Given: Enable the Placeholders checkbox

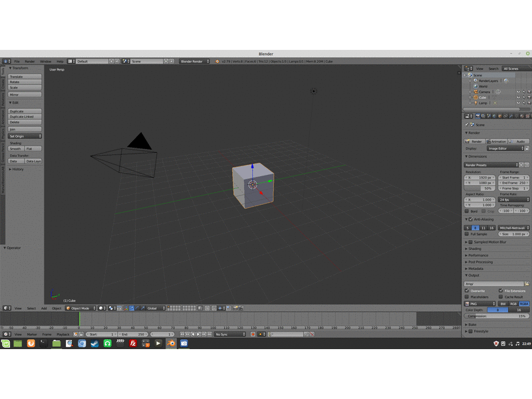Looking at the screenshot, I should [x=467, y=297].
